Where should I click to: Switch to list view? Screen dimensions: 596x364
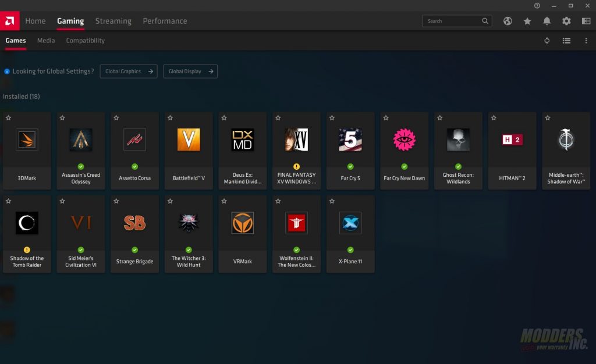pos(566,41)
